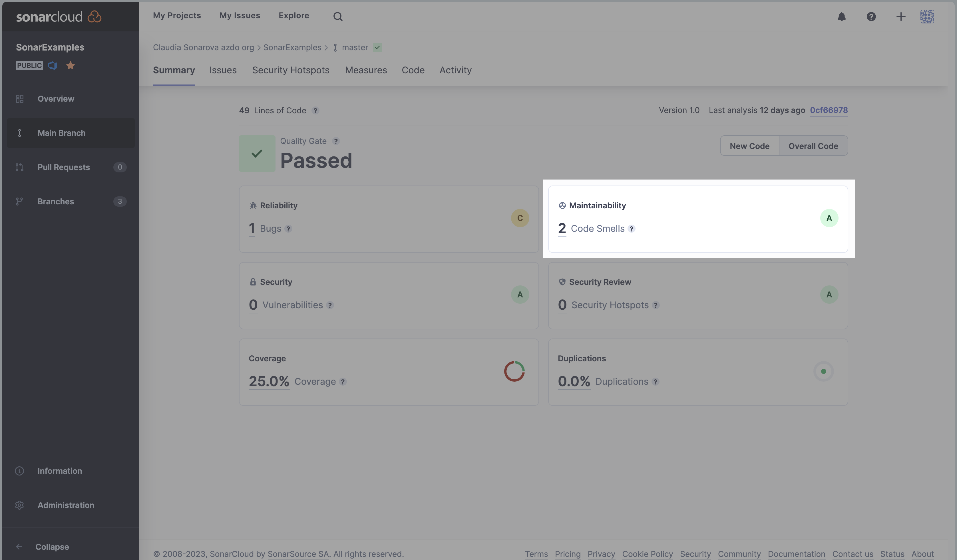Switch to Overall Code view
The image size is (957, 560).
(x=813, y=146)
